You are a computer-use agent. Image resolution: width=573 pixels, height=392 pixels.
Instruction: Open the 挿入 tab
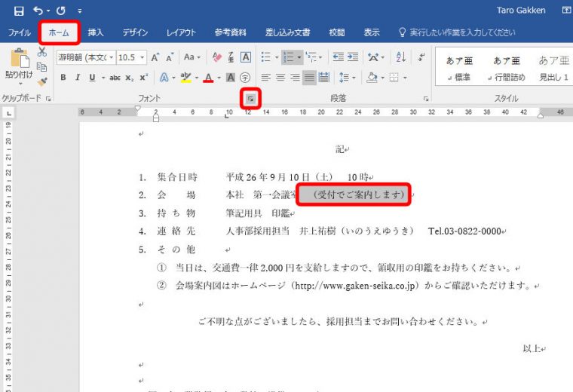[x=96, y=32]
